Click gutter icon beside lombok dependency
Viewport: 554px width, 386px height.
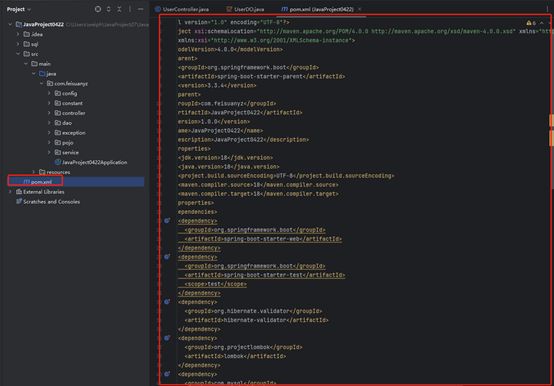tap(167, 338)
